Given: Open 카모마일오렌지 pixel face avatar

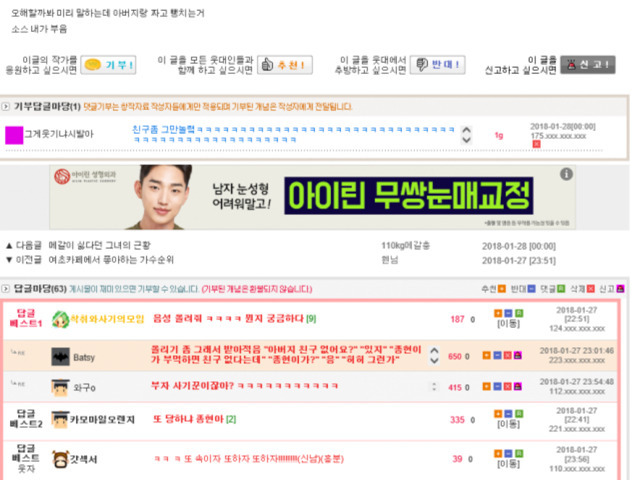Looking at the screenshot, I should tap(60, 420).
